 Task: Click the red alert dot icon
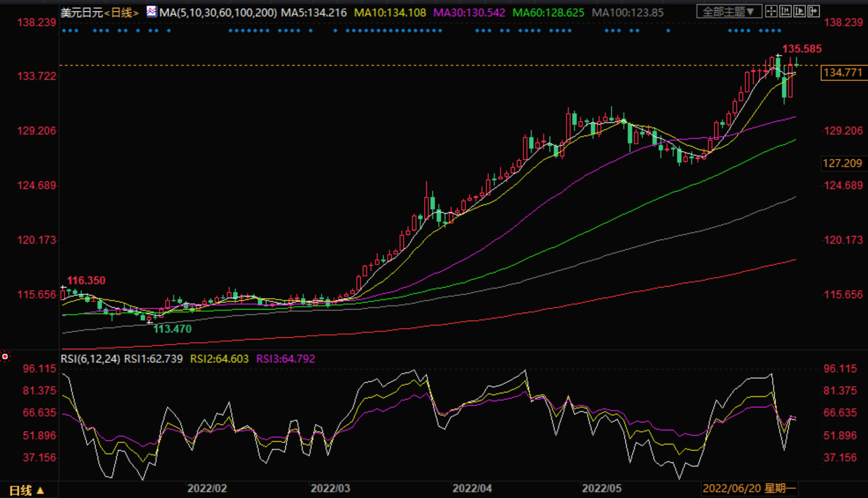coord(5,356)
